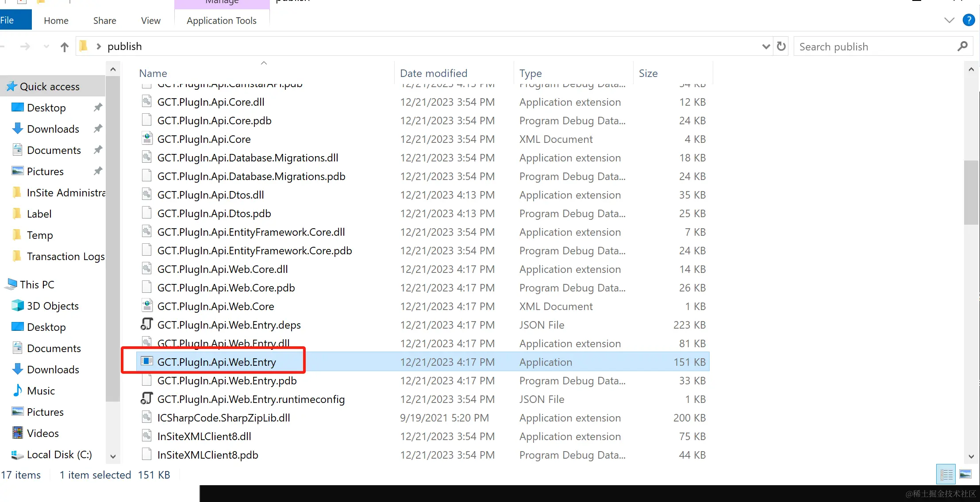Open the View ribbon tab
The height and width of the screenshot is (502, 980).
click(150, 21)
